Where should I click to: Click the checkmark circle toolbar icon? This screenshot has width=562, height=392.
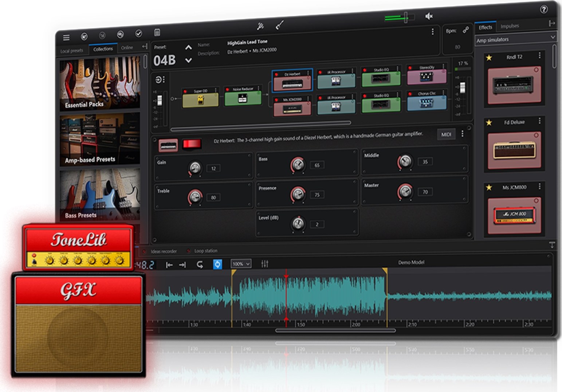pyautogui.click(x=139, y=33)
